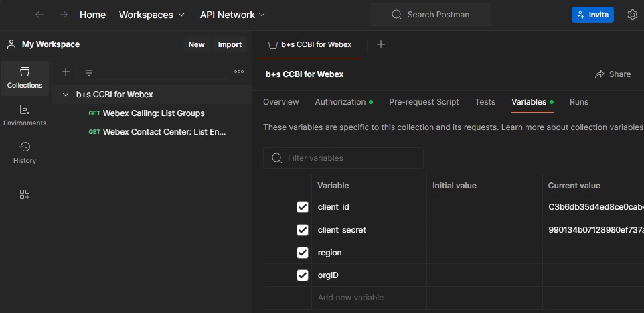Click the Import button

point(230,44)
